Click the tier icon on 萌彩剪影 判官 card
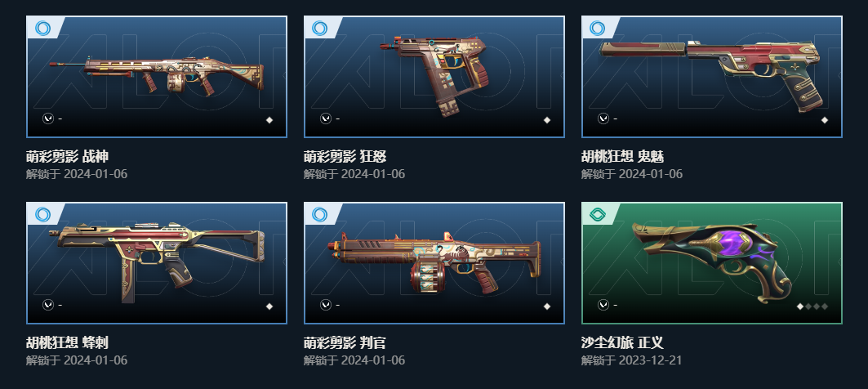 click(319, 214)
